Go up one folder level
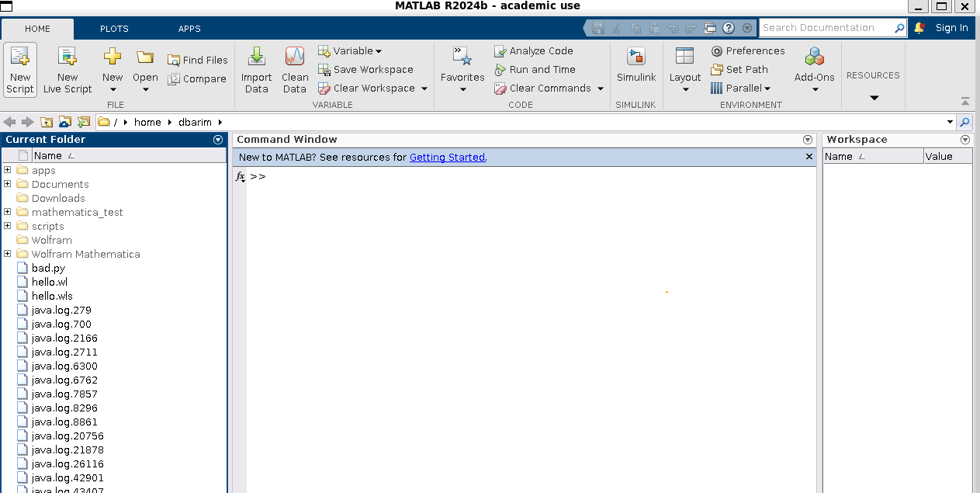Screen dimensions: 980x493 click(x=47, y=122)
